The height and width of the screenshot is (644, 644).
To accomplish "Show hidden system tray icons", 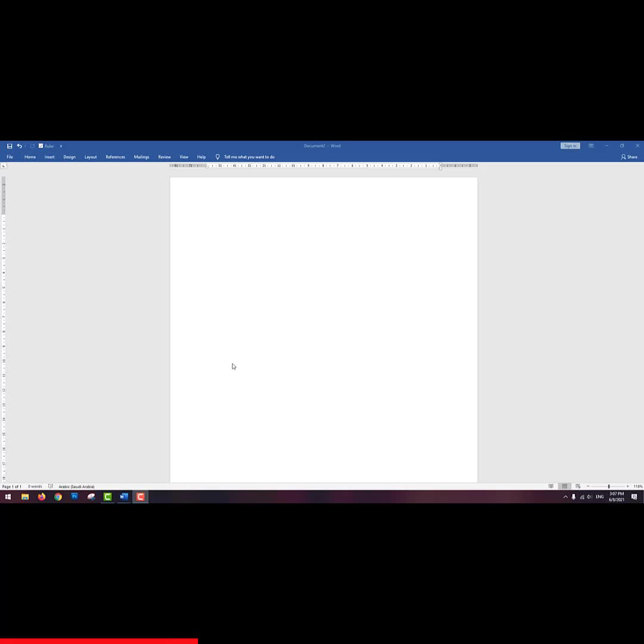I will (565, 497).
